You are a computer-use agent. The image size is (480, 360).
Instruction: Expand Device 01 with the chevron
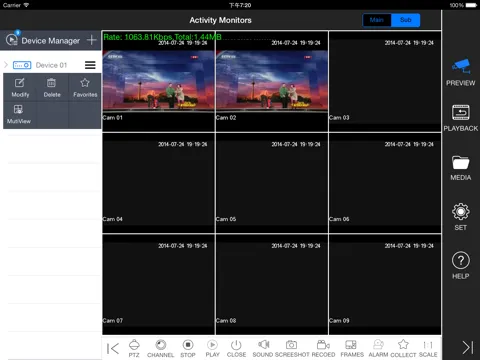(6, 65)
